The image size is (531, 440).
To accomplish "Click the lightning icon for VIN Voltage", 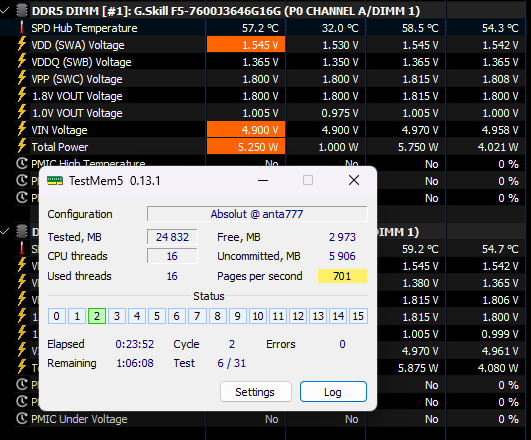I will point(22,129).
